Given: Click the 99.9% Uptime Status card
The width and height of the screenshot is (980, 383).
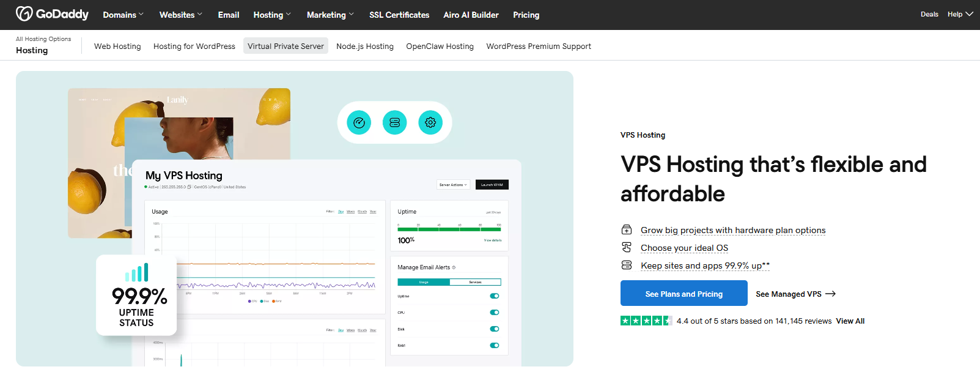Looking at the screenshot, I should (x=136, y=295).
